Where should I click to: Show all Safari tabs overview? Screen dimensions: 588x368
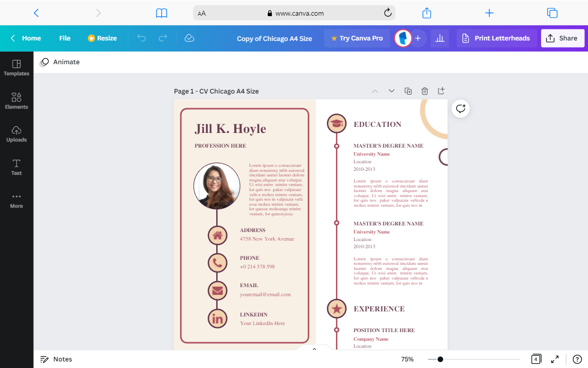tap(552, 13)
